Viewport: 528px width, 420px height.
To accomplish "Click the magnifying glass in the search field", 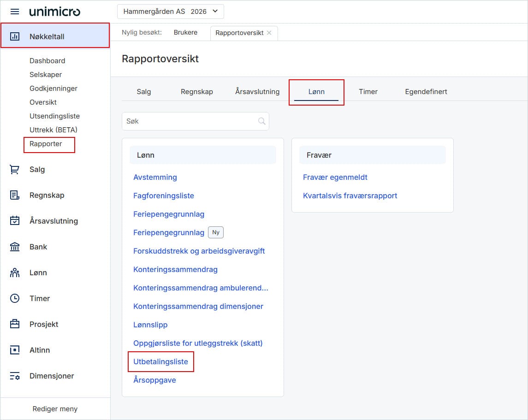I will pos(261,121).
